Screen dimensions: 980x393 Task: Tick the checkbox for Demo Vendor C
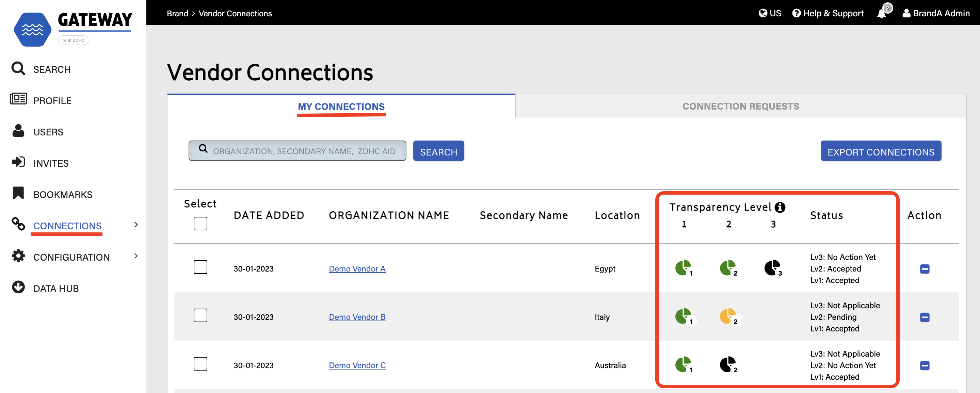pyautogui.click(x=200, y=364)
